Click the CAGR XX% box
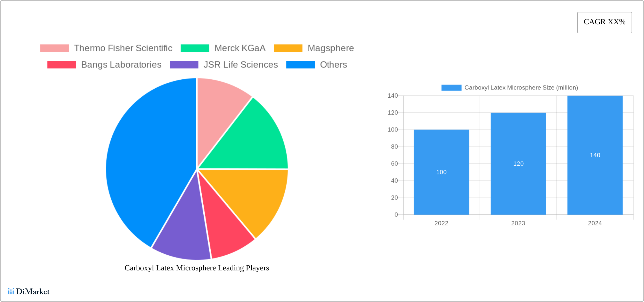The image size is (644, 302). pos(604,22)
